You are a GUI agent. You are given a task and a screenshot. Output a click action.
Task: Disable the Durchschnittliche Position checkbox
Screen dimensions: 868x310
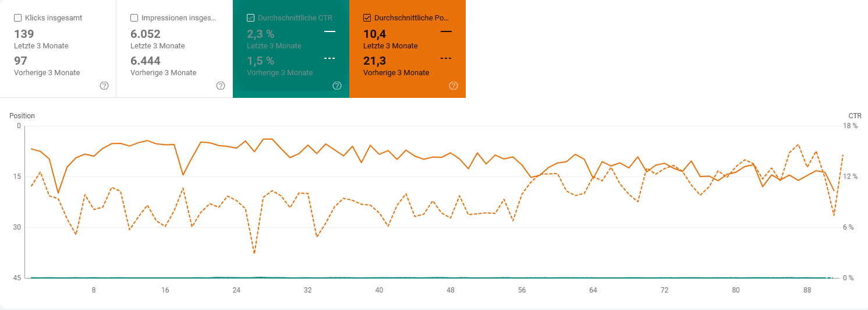(367, 18)
